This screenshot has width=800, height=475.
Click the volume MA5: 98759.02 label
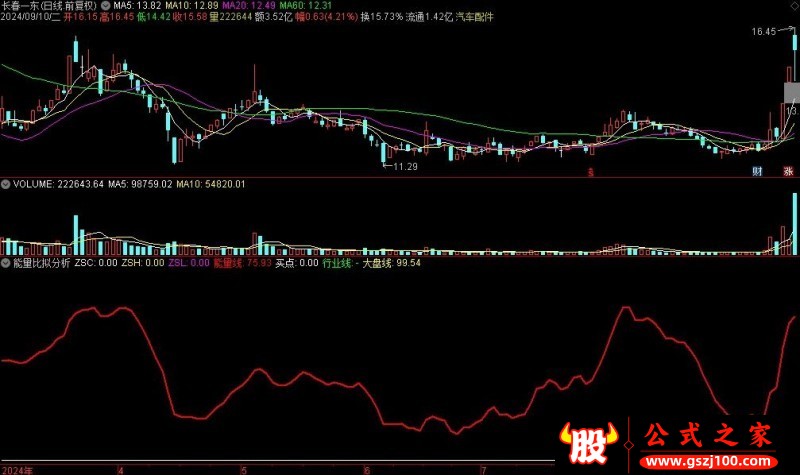(140, 184)
